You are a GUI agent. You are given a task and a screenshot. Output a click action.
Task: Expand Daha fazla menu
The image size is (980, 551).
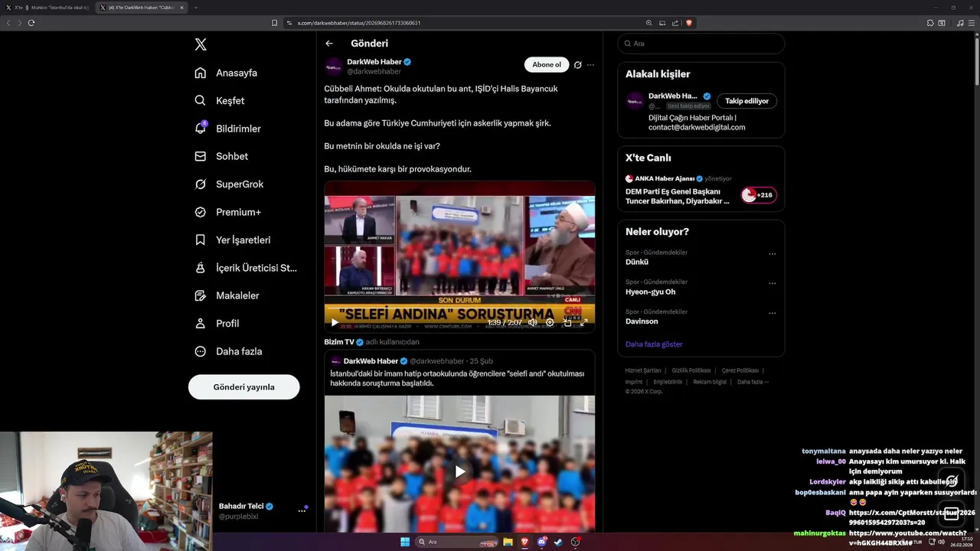coord(228,351)
